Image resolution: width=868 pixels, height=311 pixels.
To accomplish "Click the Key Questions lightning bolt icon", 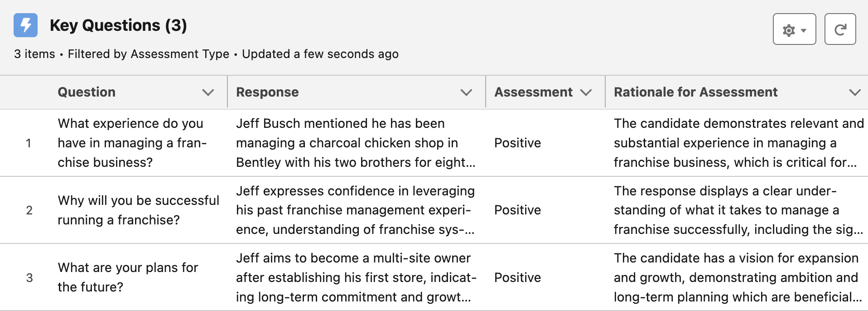I will pos(25,25).
